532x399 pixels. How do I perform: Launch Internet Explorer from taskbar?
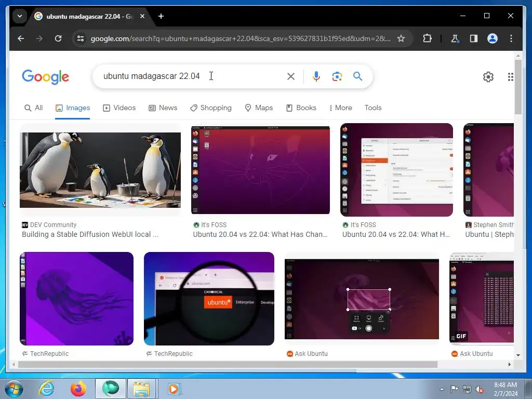pyautogui.click(x=46, y=389)
